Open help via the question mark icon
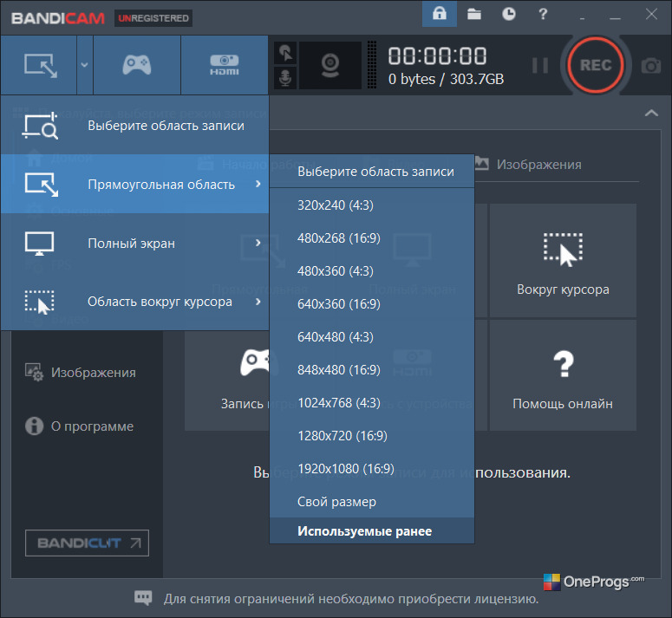Image resolution: width=672 pixels, height=618 pixels. [543, 14]
